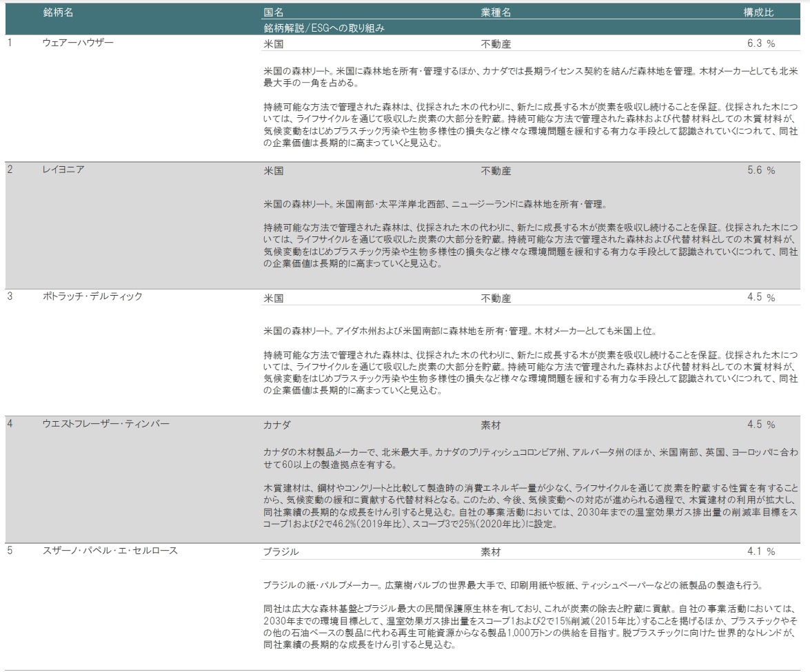810x672 pixels.
Task: Select the stock name ポトラッチ・デルティック
Action: point(92,296)
